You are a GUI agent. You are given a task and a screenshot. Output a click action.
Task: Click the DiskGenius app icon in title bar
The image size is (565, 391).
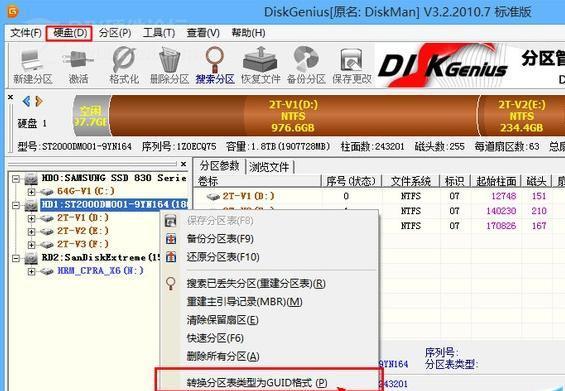tap(12, 12)
